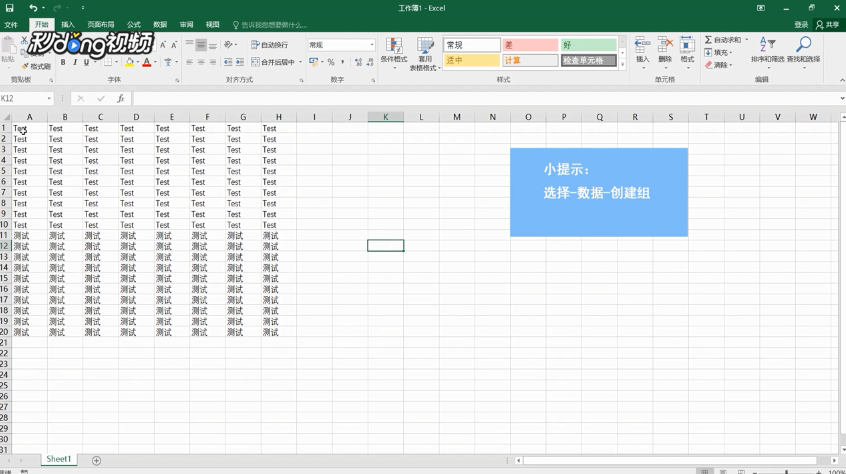Select Bottom Align icon
This screenshot has height=474, width=846.
213,45
